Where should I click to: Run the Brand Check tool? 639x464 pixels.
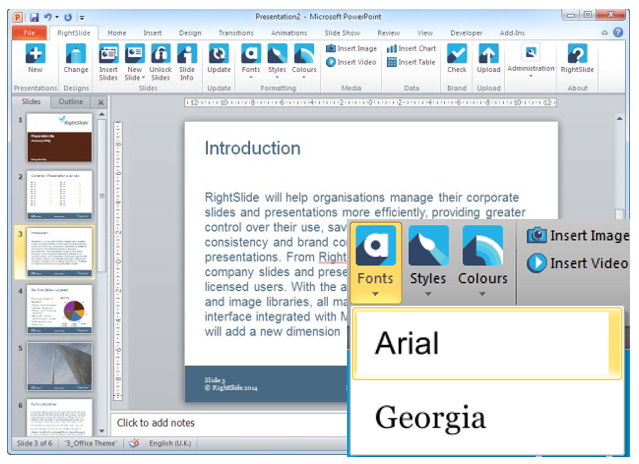(x=457, y=59)
